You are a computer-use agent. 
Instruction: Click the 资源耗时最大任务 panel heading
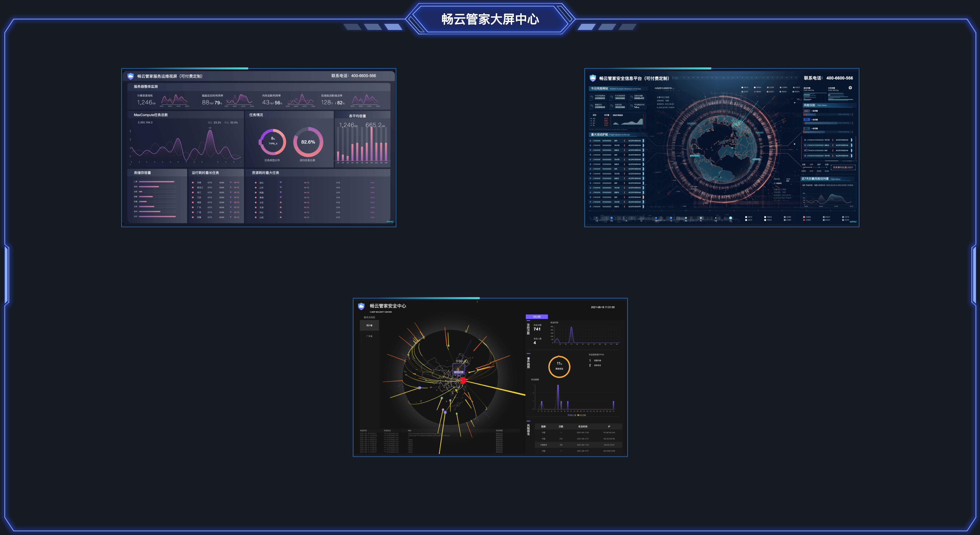(266, 173)
